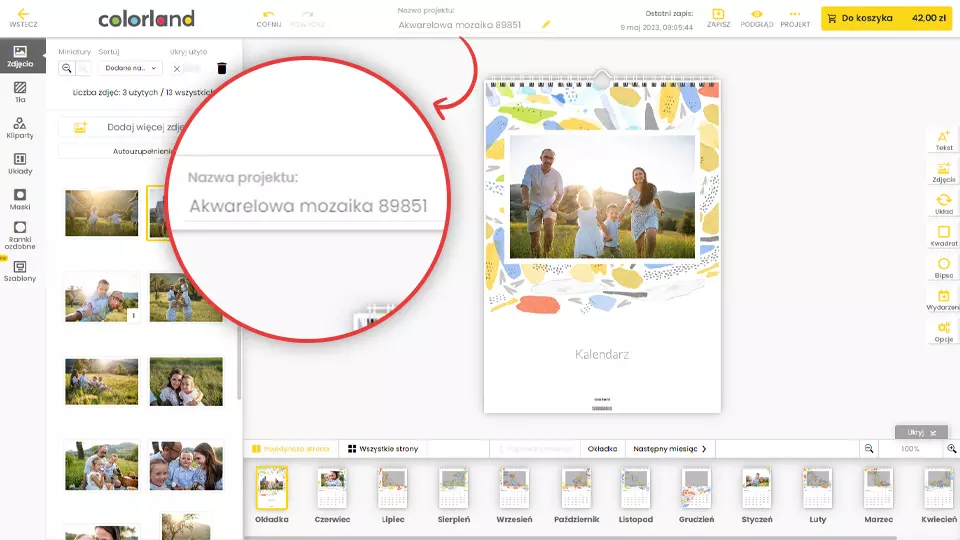
Task: Open the Szablony templates panel
Action: point(20,271)
